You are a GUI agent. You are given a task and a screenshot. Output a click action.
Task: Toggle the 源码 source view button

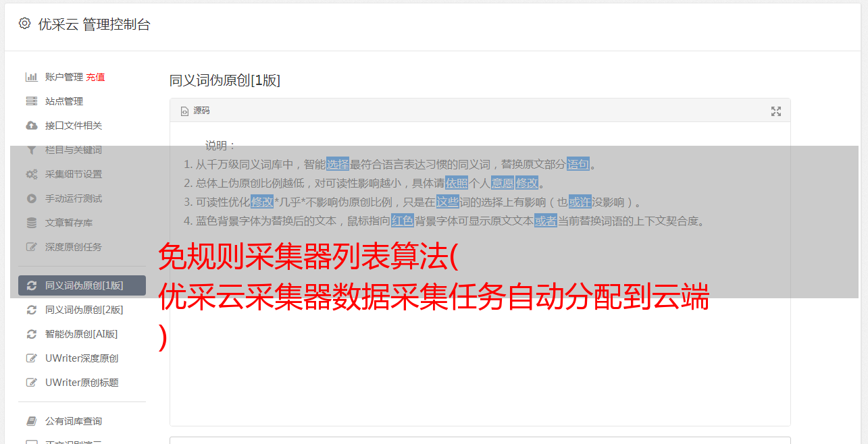tap(195, 111)
